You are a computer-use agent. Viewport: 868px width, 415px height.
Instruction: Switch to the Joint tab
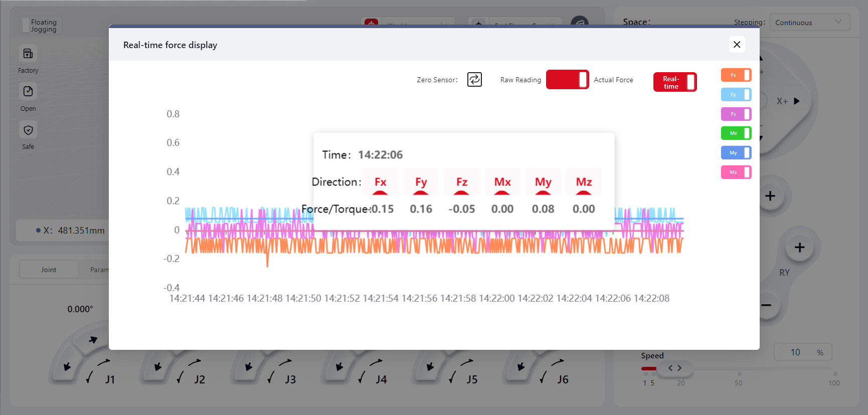49,270
